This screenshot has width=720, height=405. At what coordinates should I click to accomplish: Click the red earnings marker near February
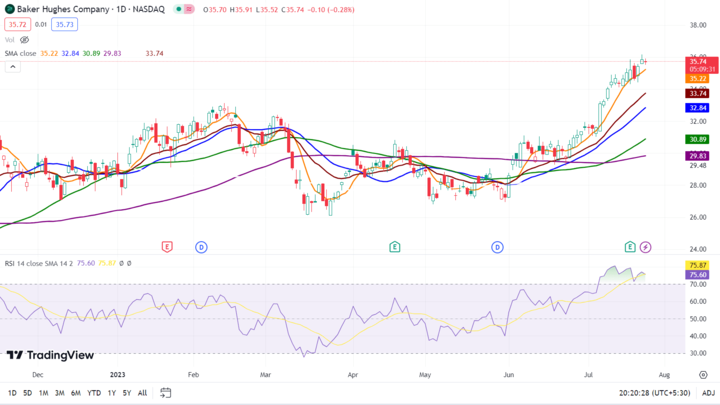tap(167, 247)
